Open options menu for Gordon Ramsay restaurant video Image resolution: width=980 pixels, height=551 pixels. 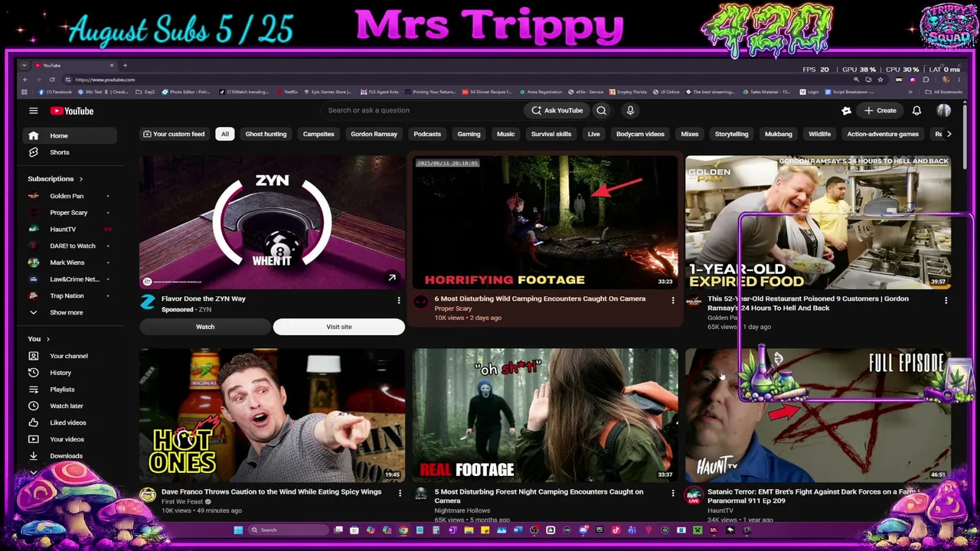[946, 300]
